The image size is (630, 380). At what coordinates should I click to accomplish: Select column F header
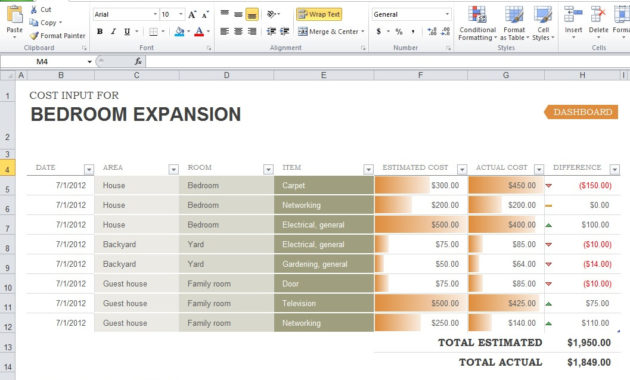(x=421, y=75)
